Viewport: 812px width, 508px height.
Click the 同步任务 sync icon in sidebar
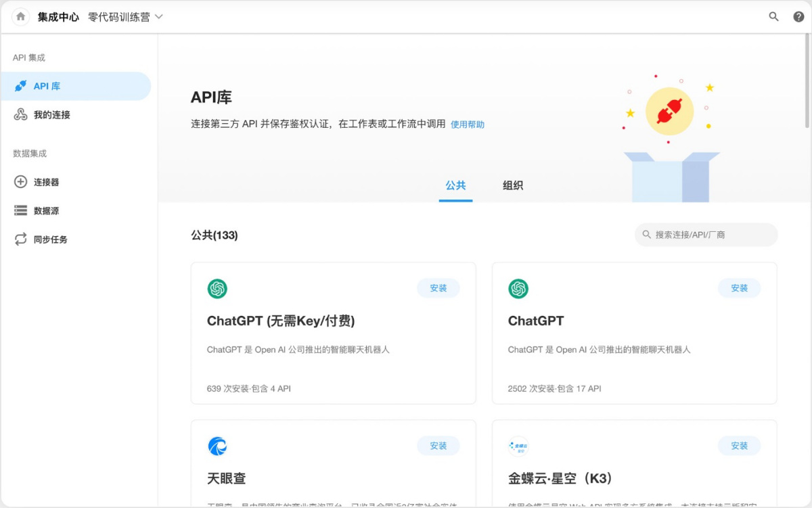tap(21, 239)
